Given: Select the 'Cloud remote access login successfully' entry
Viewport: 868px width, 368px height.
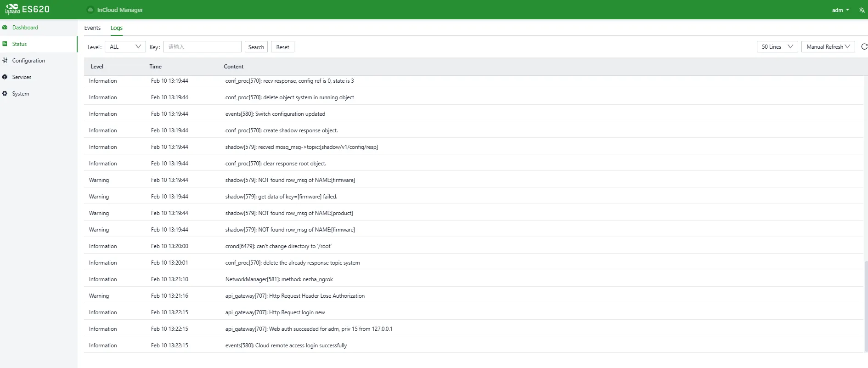Looking at the screenshot, I should point(473,345).
